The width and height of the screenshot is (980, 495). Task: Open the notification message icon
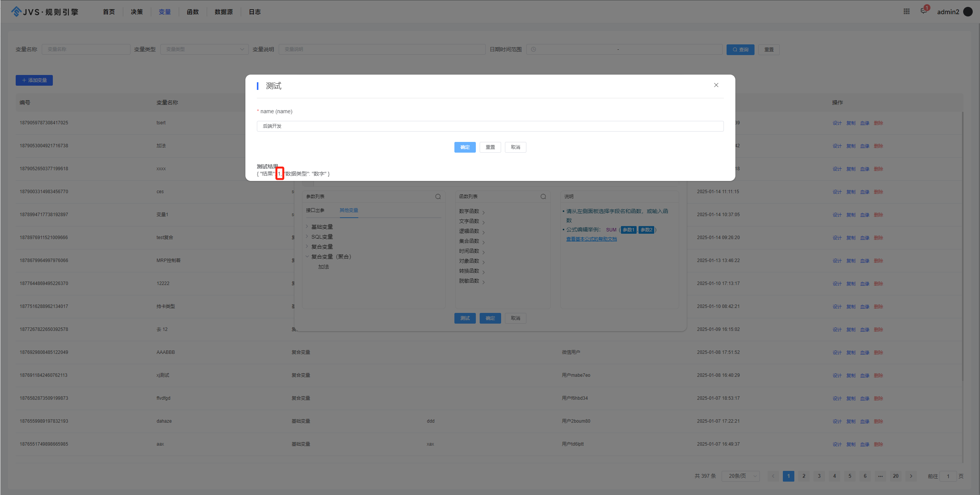[924, 11]
